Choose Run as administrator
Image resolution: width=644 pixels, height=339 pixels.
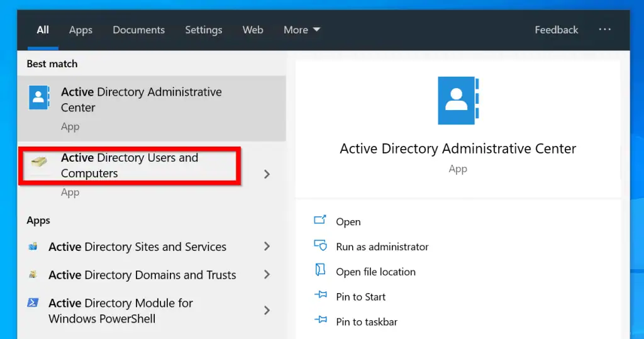382,247
